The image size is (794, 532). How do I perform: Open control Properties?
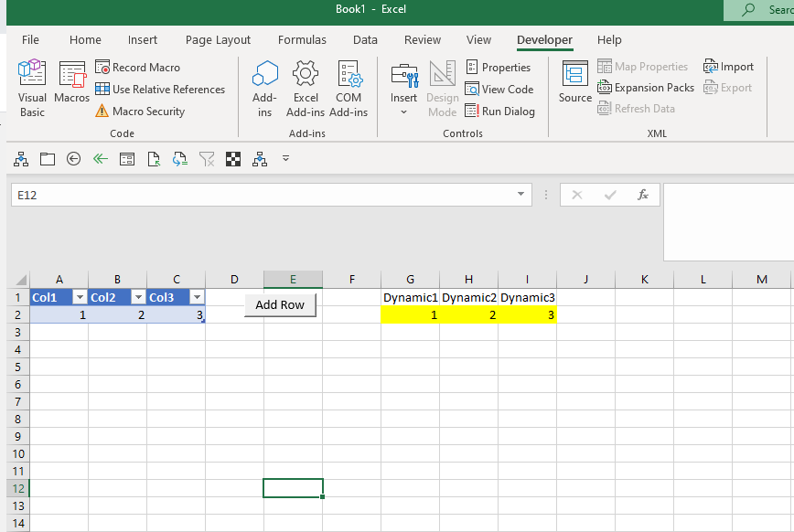pos(498,68)
